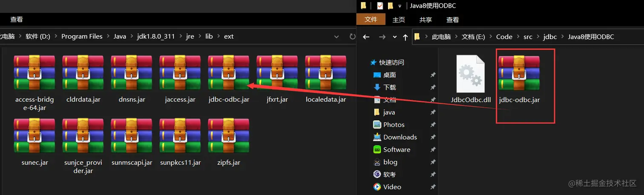Select dnsns.jar archive icon

pos(131,72)
